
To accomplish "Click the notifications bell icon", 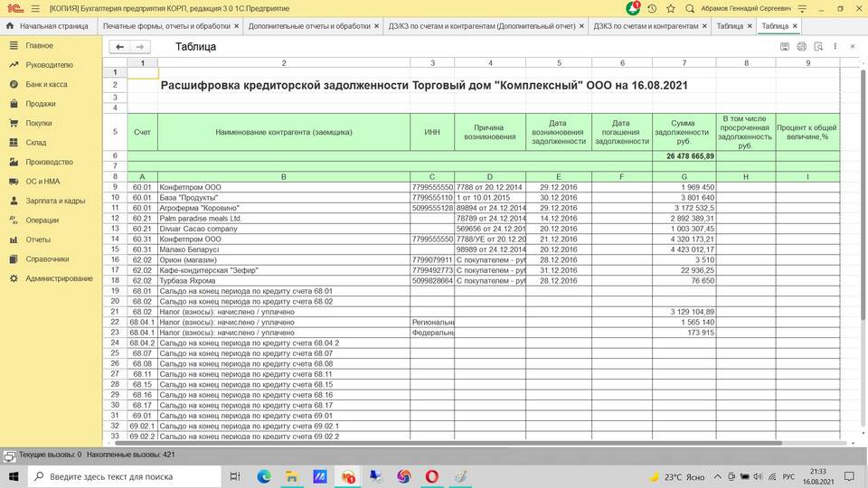I will click(x=633, y=8).
